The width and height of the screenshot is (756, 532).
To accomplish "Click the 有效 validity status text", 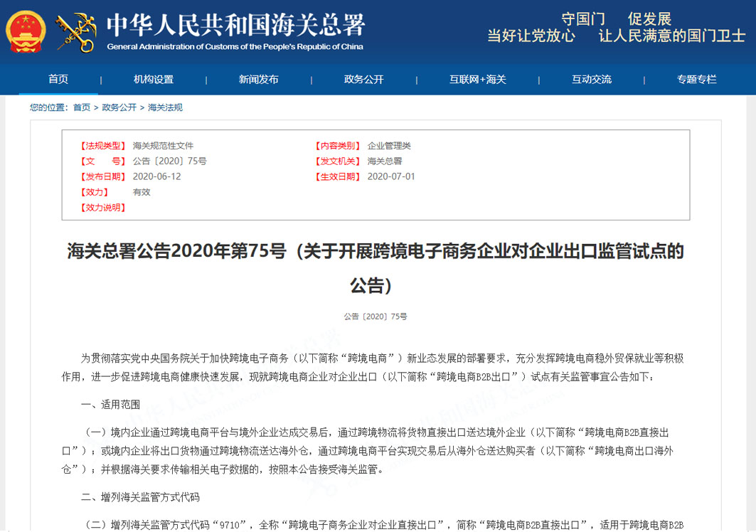I will pos(141,191).
